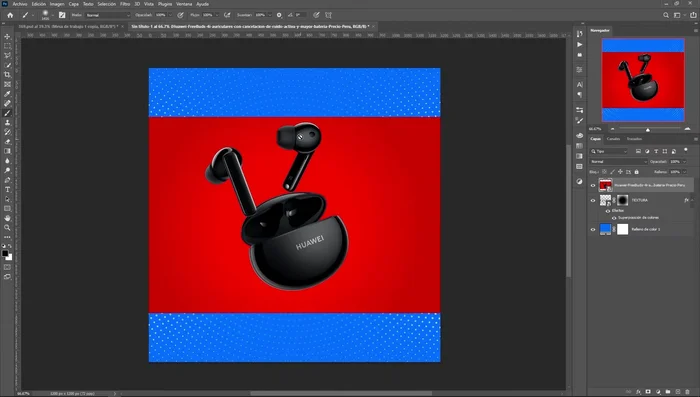Select the Crop tool
The image size is (700, 397).
(x=7, y=75)
